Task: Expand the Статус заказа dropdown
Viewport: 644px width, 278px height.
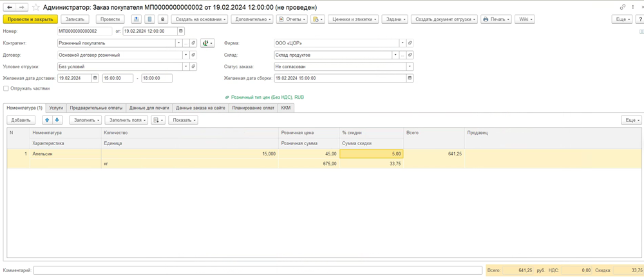Action: coord(409,66)
